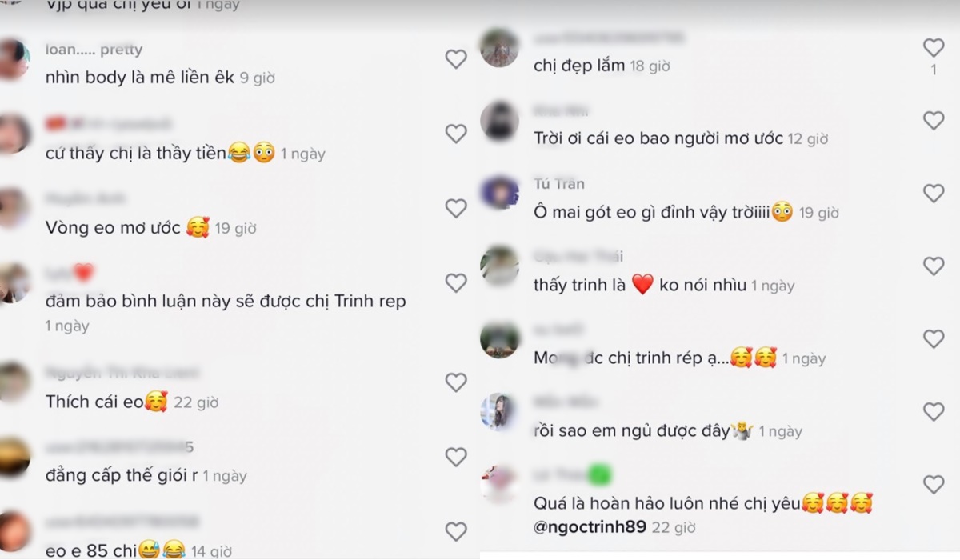The height and width of the screenshot is (560, 960).
Task: Open avatar beside 'chị đẹp lắm' comment
Action: click(500, 47)
